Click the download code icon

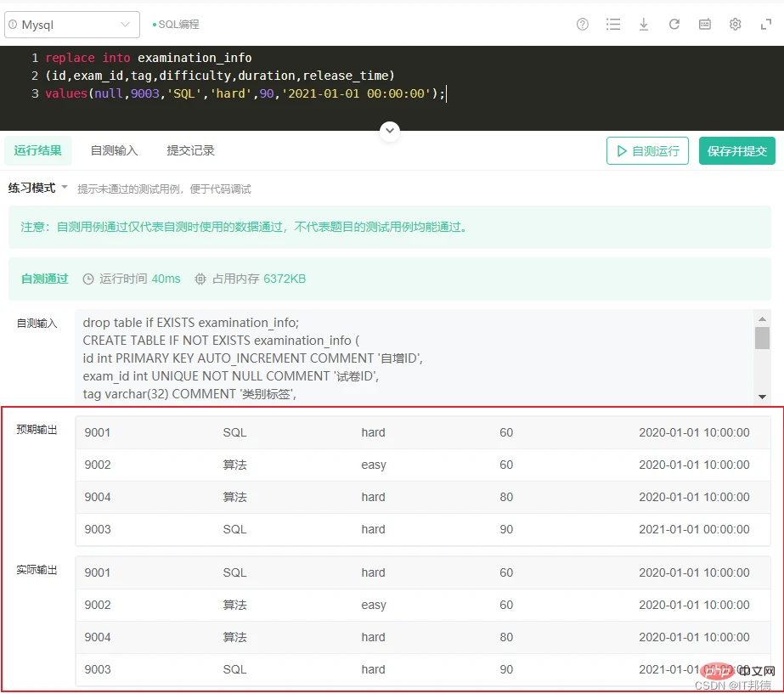point(644,24)
